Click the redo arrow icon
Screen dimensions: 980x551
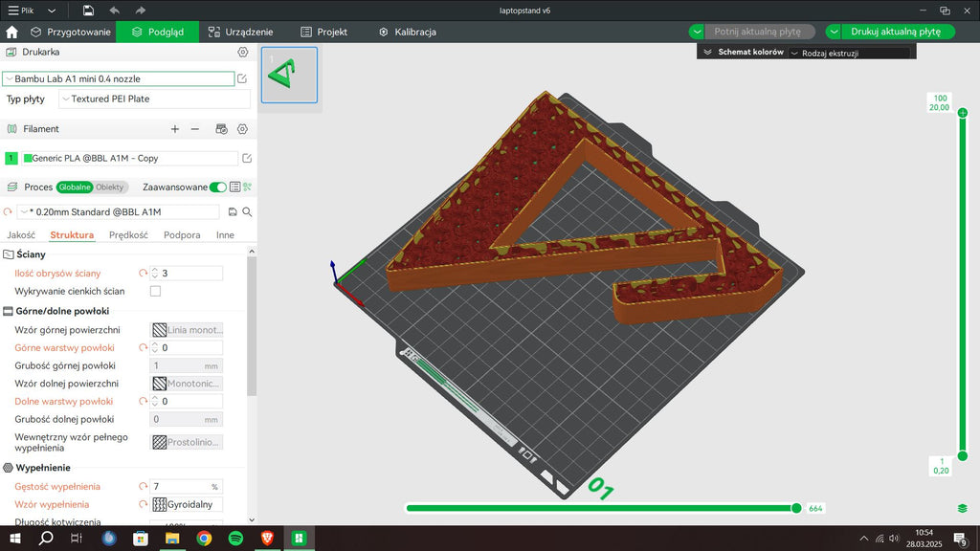coord(141,11)
